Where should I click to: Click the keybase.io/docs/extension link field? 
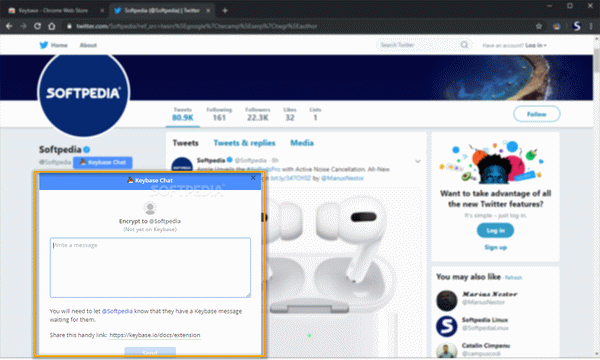pyautogui.click(x=155, y=335)
